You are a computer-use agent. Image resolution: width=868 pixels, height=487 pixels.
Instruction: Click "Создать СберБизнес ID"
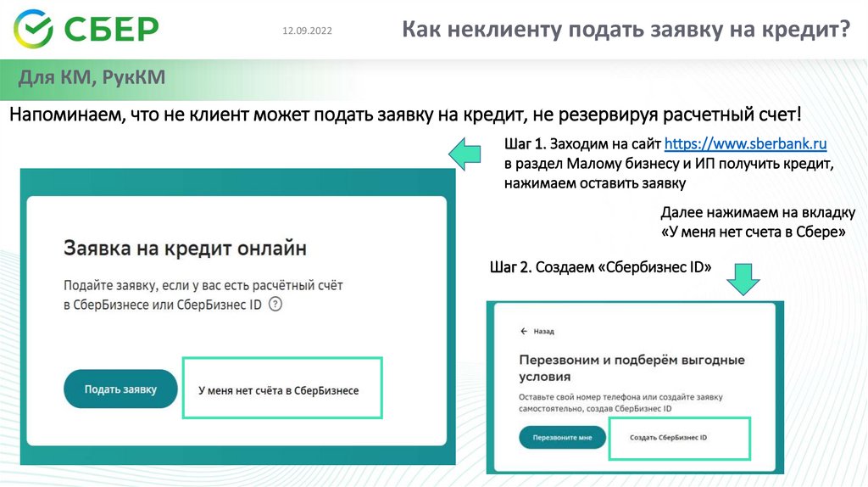[668, 437]
